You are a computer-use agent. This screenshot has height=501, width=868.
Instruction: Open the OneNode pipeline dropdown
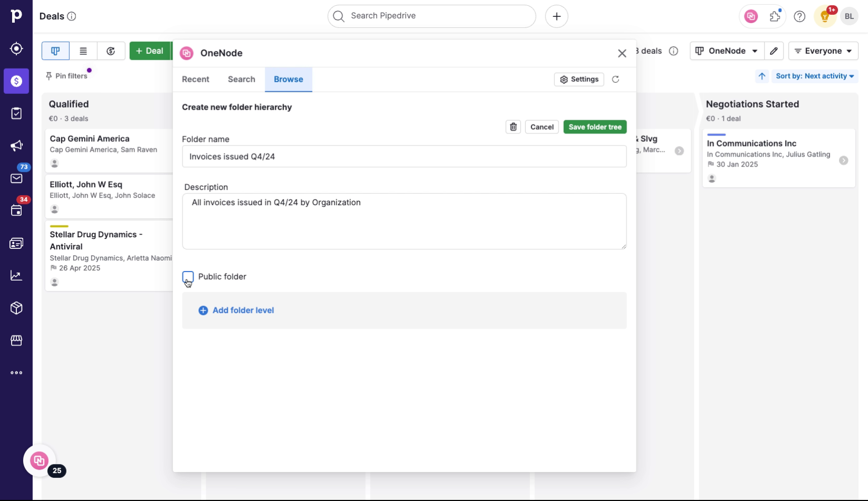[x=727, y=51]
